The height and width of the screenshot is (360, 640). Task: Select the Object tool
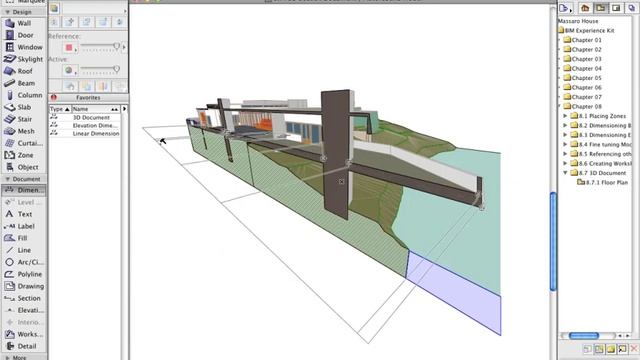(x=24, y=167)
